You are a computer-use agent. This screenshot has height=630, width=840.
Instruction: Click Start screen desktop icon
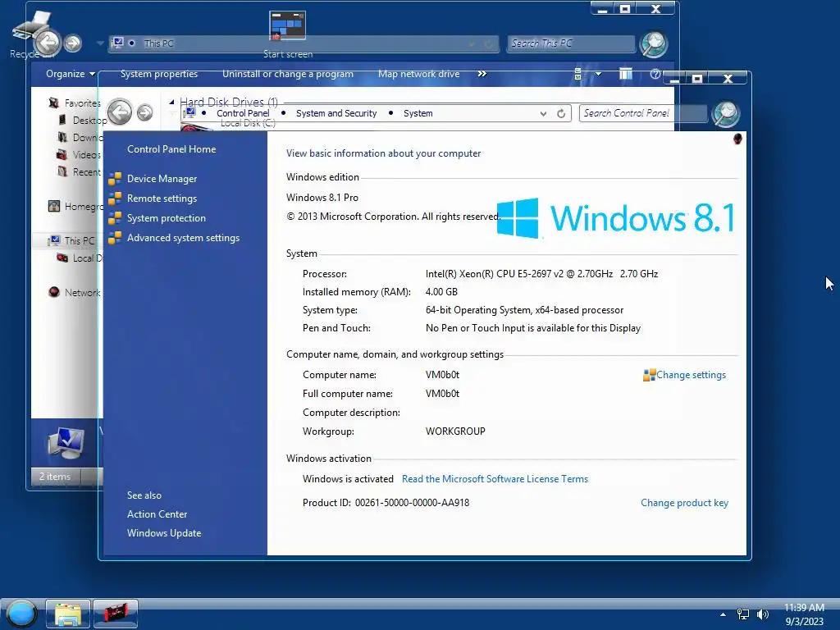288,34
